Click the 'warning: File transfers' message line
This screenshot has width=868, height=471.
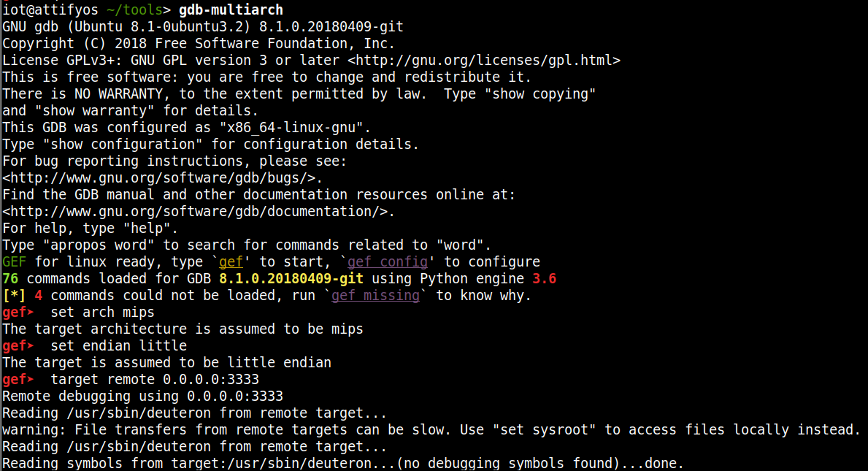coord(431,430)
